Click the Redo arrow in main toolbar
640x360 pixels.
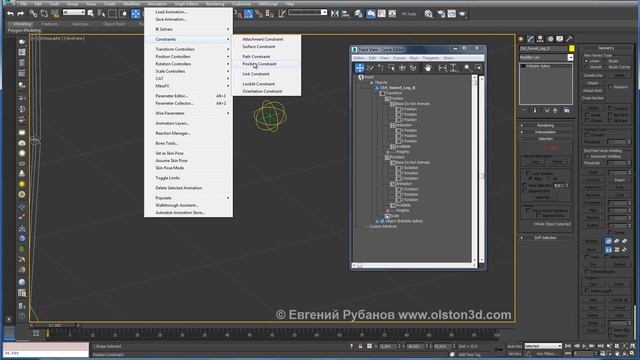pos(20,14)
